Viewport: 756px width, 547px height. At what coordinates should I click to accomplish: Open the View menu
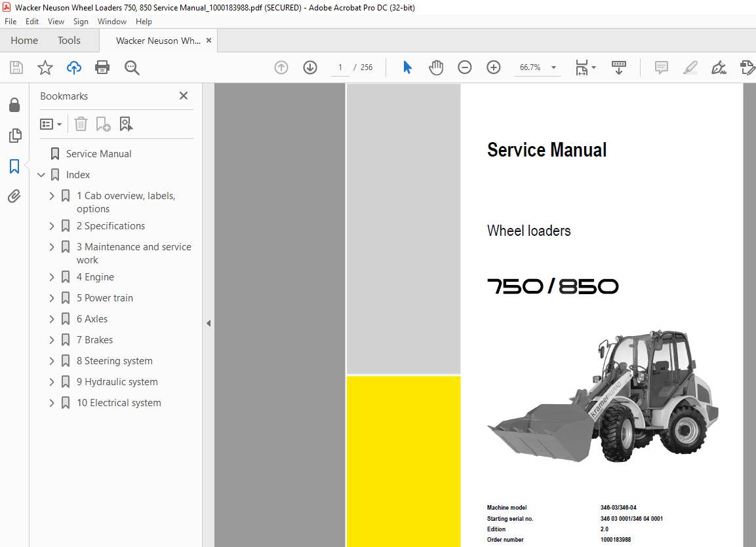tap(56, 22)
